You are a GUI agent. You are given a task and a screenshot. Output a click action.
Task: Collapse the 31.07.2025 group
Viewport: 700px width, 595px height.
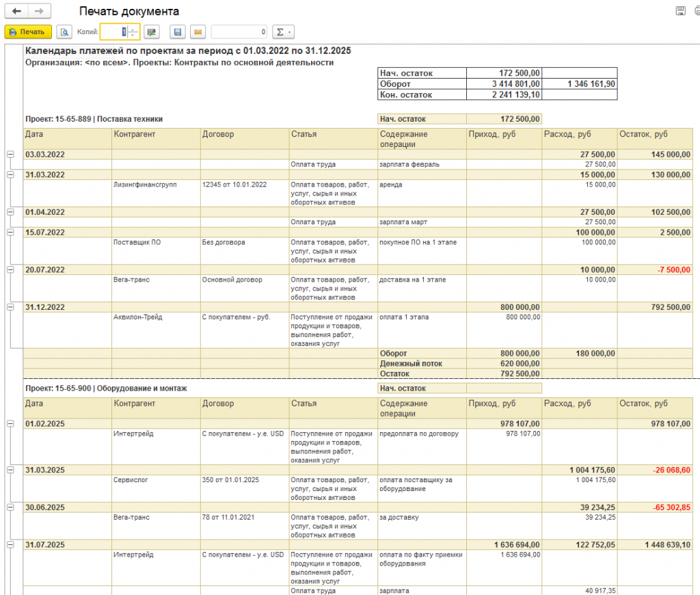[10, 544]
